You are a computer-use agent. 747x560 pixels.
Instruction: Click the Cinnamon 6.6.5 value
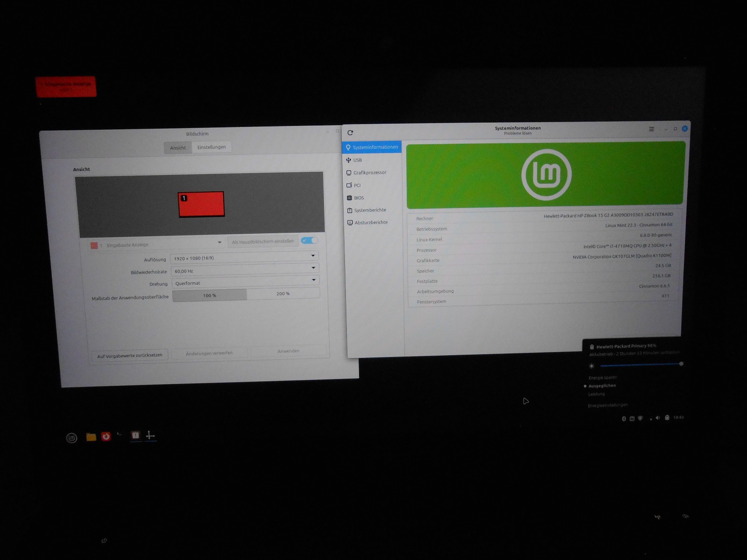(x=654, y=286)
